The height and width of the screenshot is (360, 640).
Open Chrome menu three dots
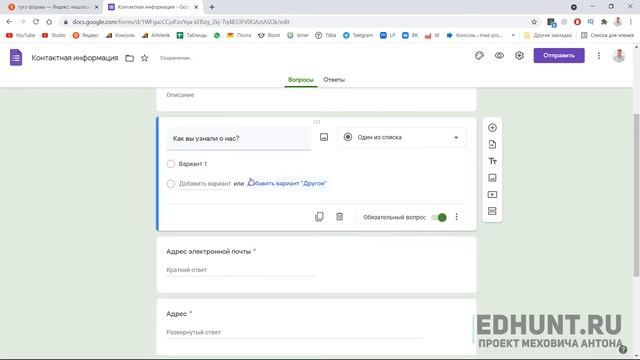(631, 22)
